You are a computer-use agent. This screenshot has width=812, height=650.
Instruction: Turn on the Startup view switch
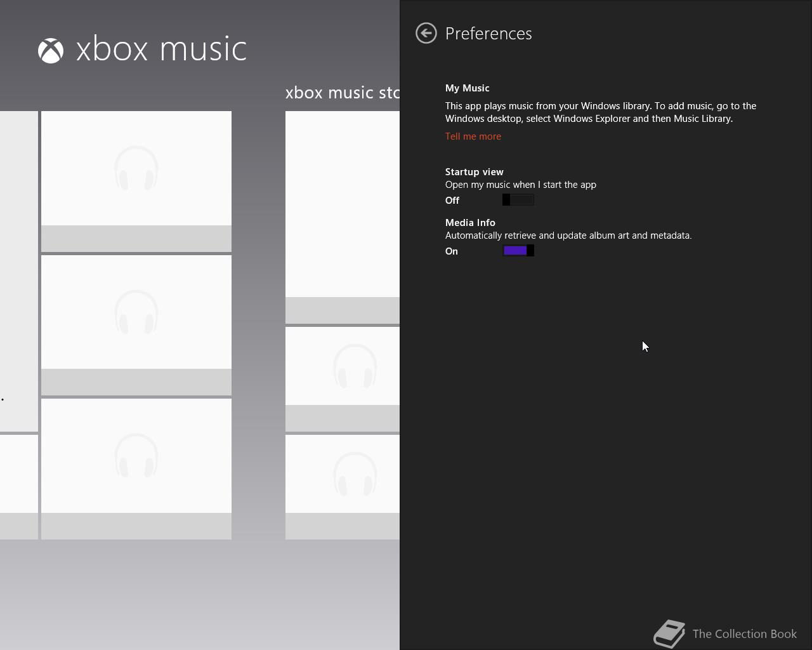(518, 200)
